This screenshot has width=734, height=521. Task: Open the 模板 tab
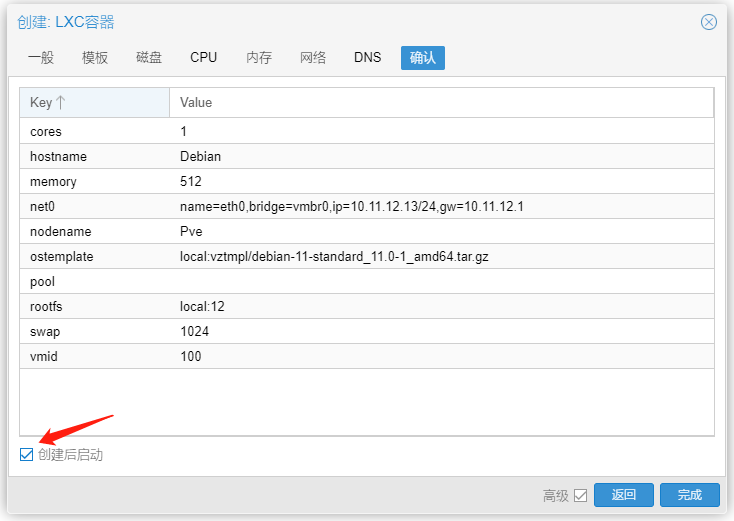95,58
